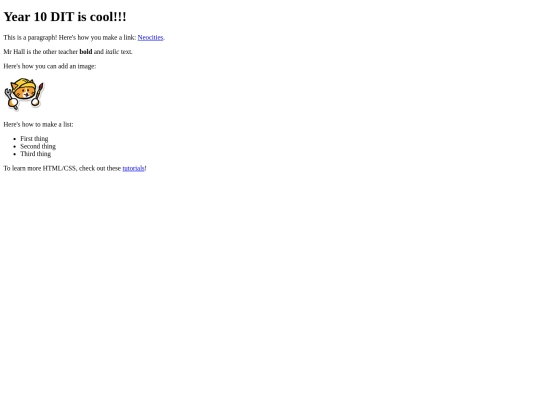Click the italic word 'italic'
Screen dimensions: 540x405
112,52
